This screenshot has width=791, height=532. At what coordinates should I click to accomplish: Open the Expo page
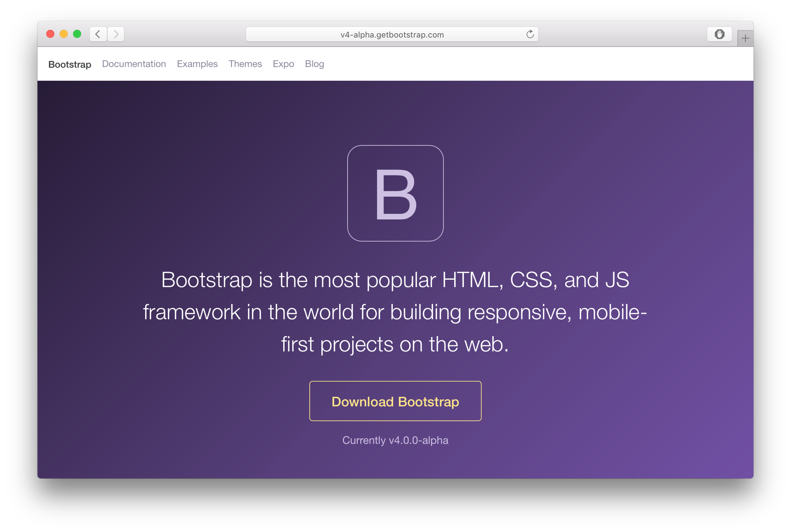[283, 64]
